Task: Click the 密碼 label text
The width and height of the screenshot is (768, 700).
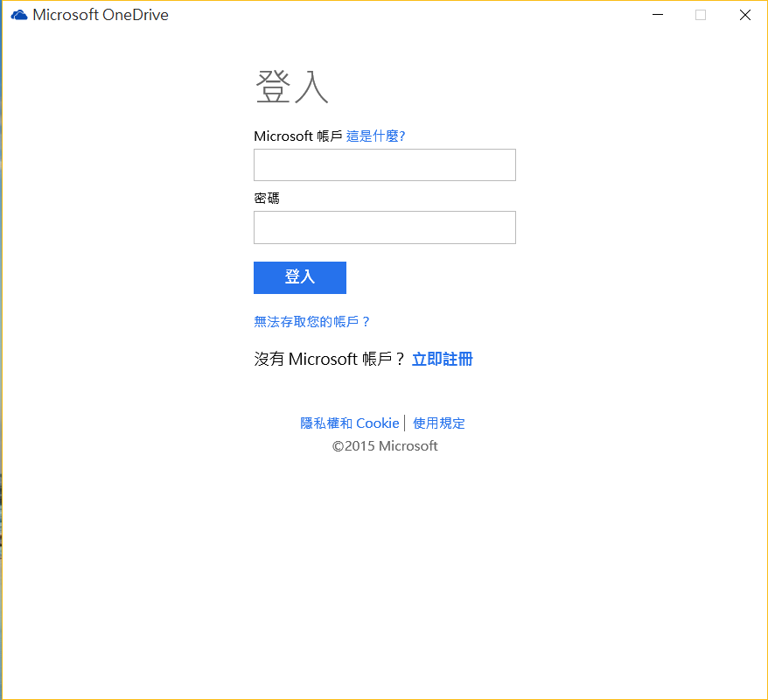Action: point(267,199)
